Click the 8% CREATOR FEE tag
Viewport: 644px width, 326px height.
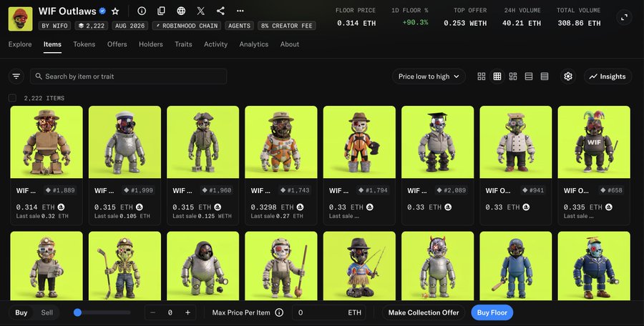(287, 26)
